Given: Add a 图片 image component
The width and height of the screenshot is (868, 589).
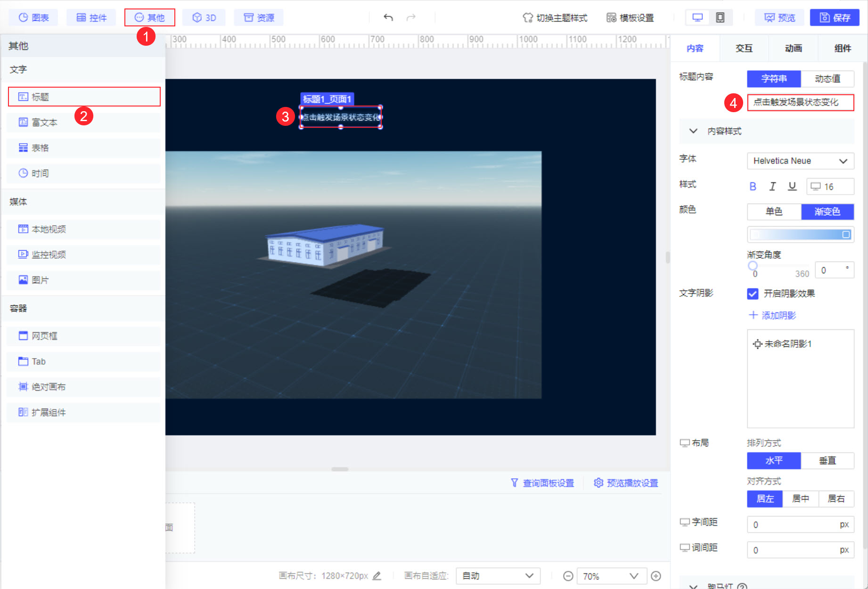Looking at the screenshot, I should click(x=84, y=280).
